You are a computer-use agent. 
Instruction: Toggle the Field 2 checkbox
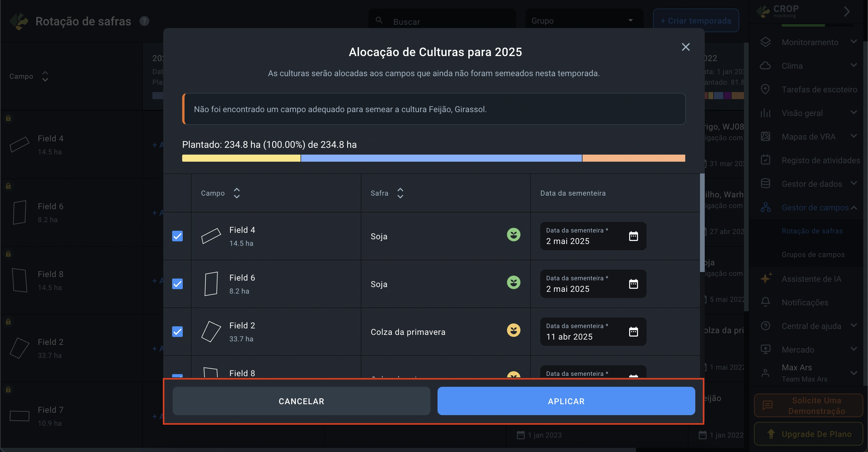(x=177, y=332)
